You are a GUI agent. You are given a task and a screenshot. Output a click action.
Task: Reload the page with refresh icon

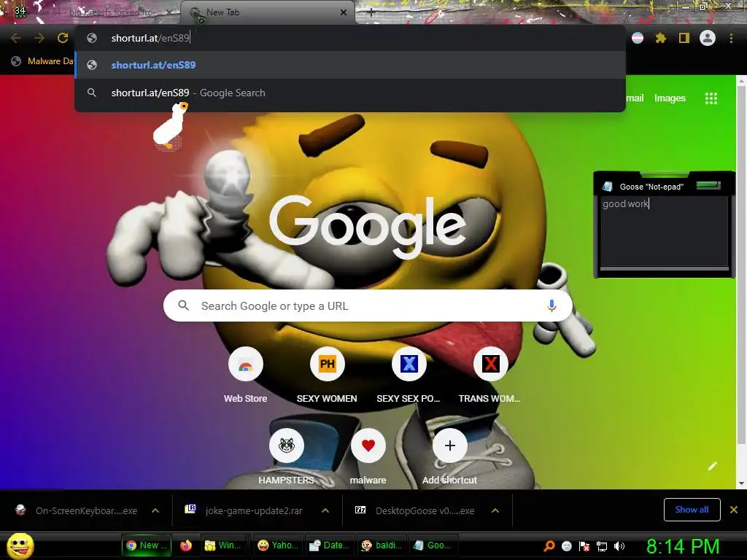pos(63,38)
